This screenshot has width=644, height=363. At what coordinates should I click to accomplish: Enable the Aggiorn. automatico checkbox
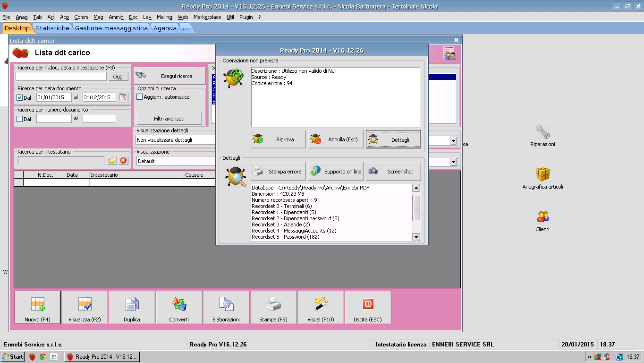pyautogui.click(x=139, y=97)
